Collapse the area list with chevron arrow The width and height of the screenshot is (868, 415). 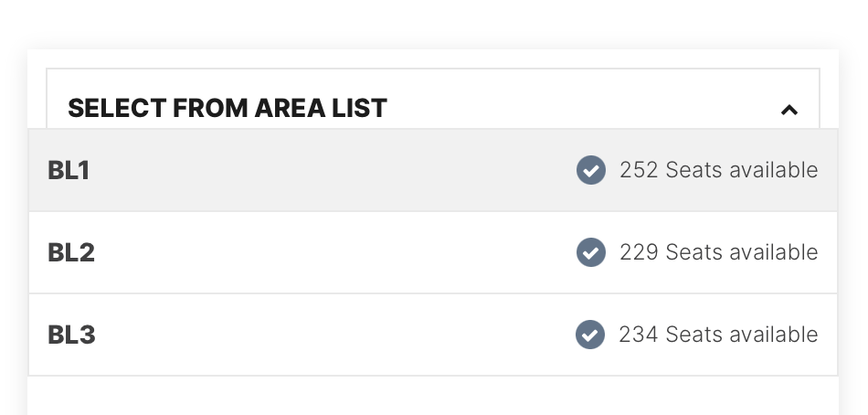click(x=789, y=110)
